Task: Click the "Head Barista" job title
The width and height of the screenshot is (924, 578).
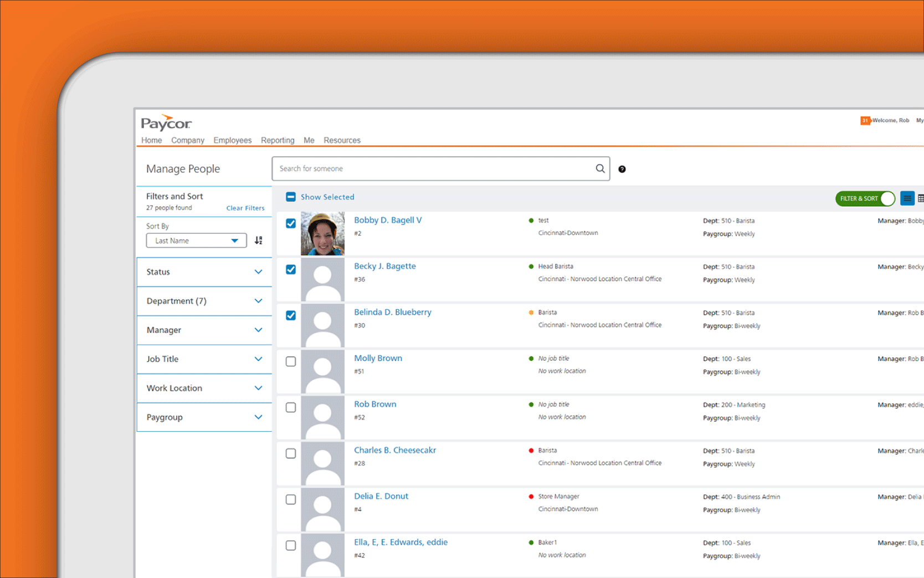Action: pos(556,267)
